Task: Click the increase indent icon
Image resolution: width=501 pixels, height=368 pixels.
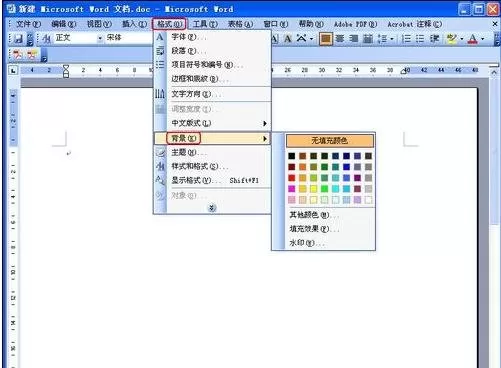Action: (434, 39)
